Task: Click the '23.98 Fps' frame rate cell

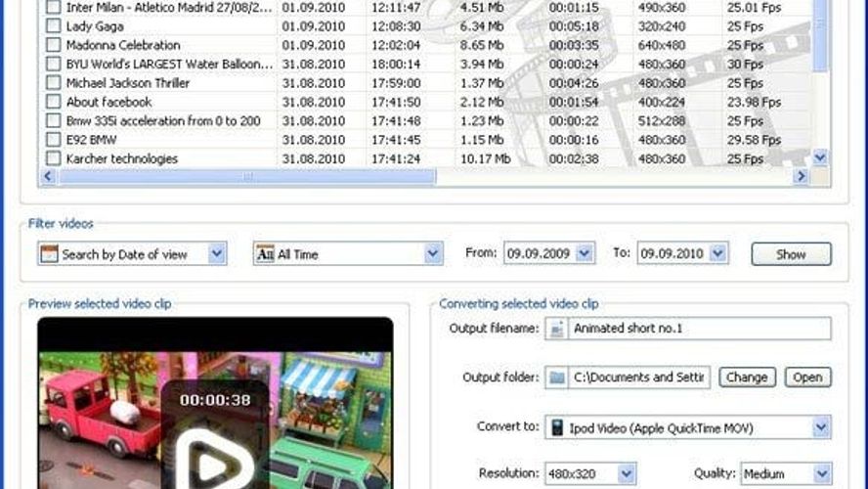Action: point(754,102)
